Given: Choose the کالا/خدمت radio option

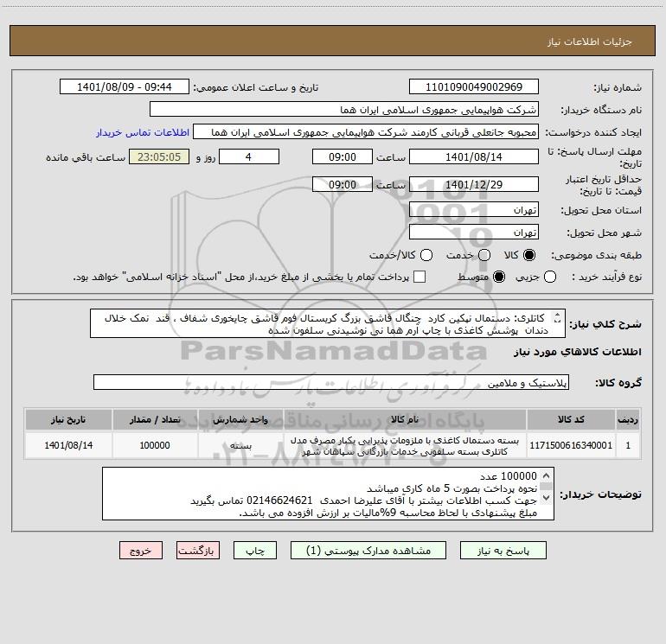Looking at the screenshot, I should coord(426,255).
